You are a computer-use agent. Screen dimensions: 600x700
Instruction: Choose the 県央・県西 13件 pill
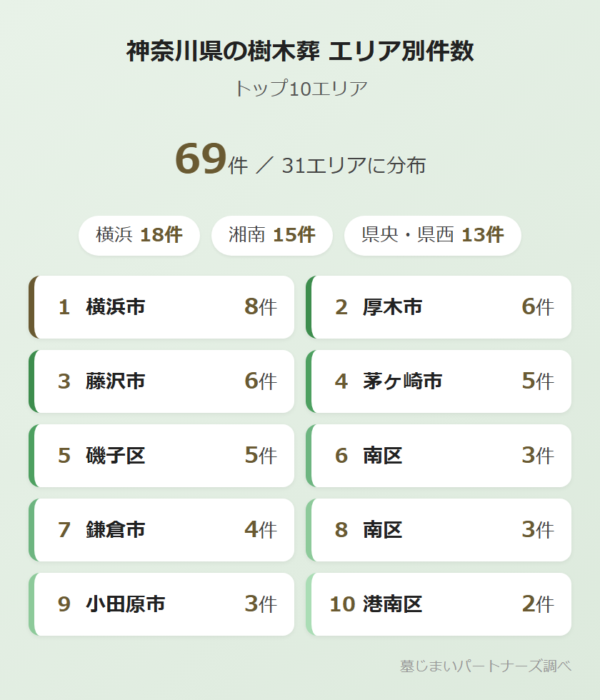tap(432, 235)
